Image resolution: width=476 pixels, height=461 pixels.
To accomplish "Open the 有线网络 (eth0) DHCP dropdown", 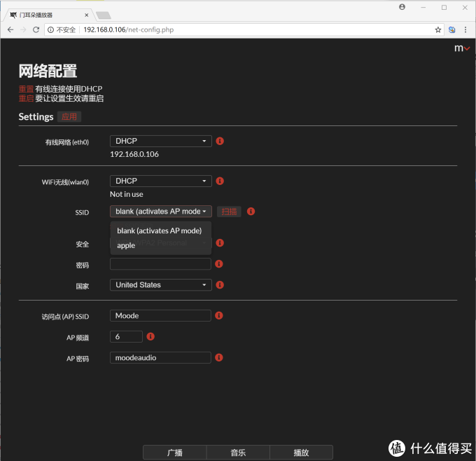I will click(160, 141).
